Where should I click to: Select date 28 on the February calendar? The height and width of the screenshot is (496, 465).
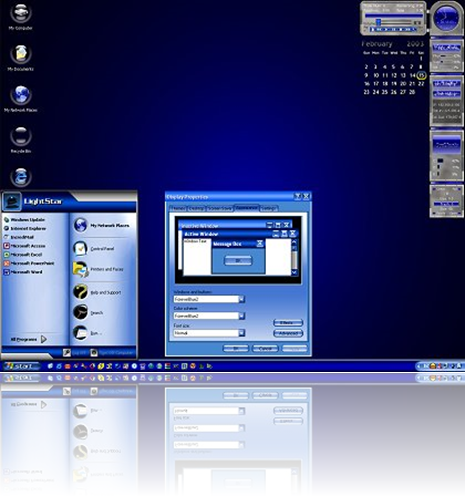coord(412,92)
